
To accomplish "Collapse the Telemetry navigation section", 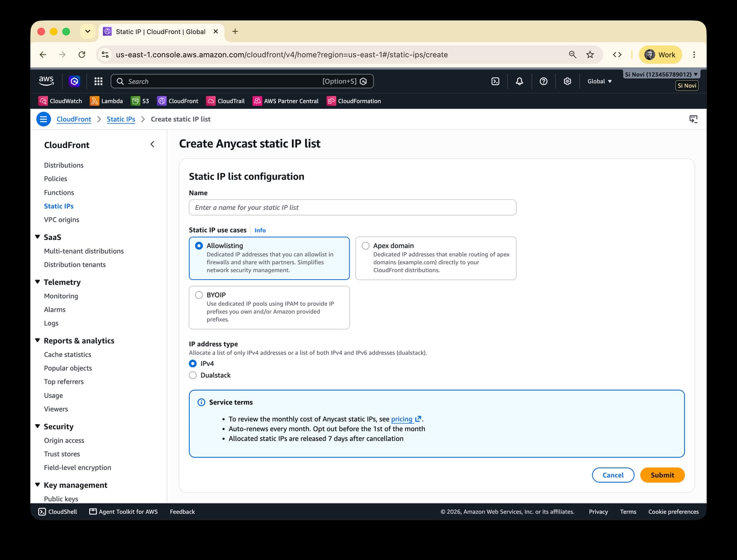I will tap(38, 282).
